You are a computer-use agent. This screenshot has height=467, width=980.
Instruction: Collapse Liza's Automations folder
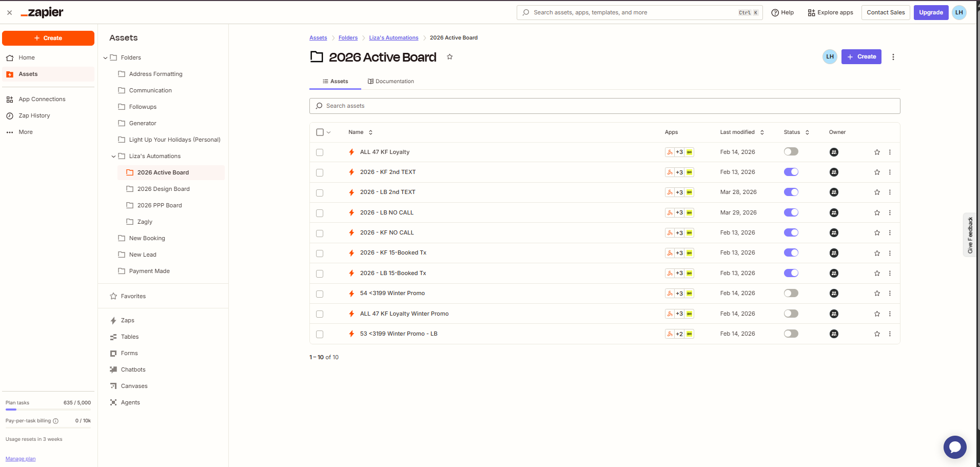point(113,157)
